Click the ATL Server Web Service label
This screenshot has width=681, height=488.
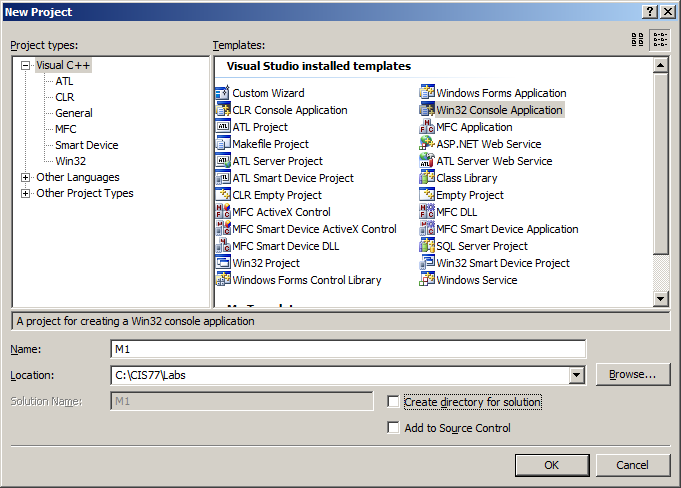(494, 161)
